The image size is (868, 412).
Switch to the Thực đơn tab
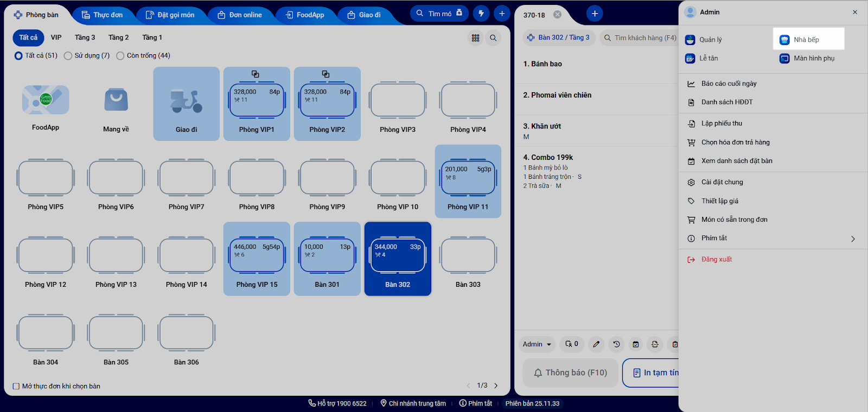click(102, 15)
